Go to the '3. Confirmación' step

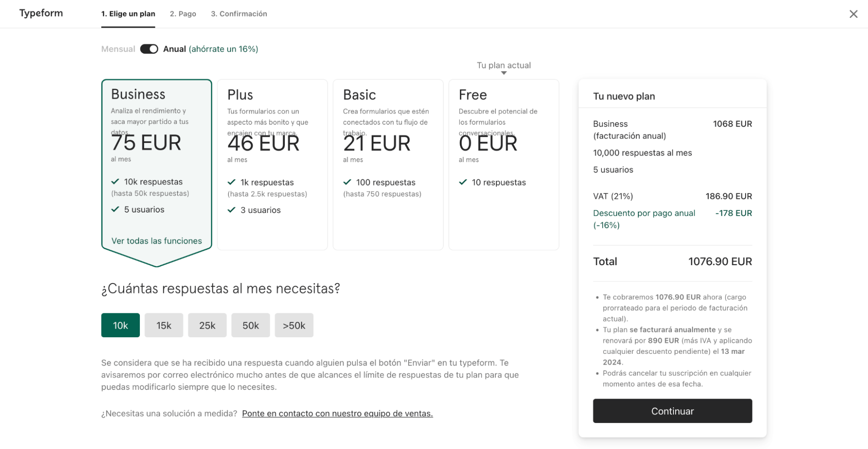(x=239, y=13)
